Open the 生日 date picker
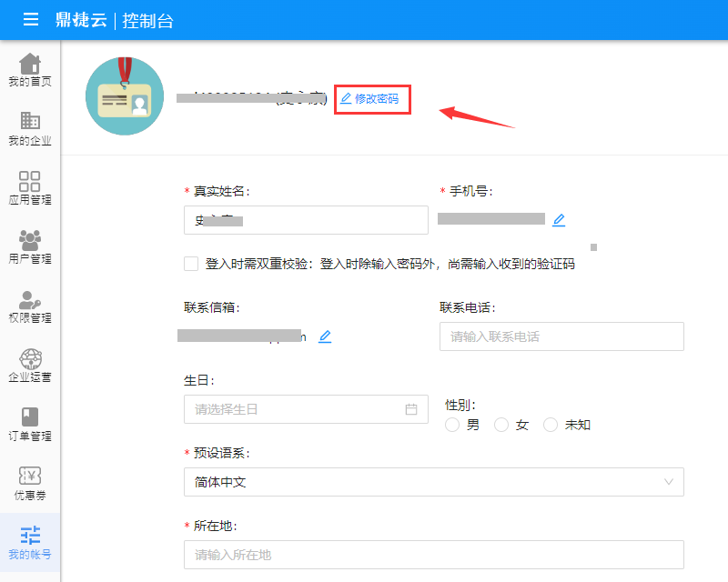 point(306,409)
